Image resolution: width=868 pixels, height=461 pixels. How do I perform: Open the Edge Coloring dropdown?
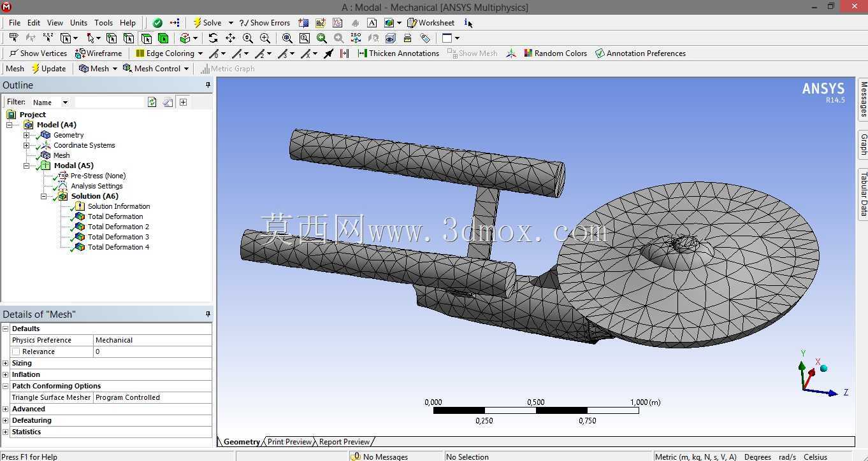(200, 53)
